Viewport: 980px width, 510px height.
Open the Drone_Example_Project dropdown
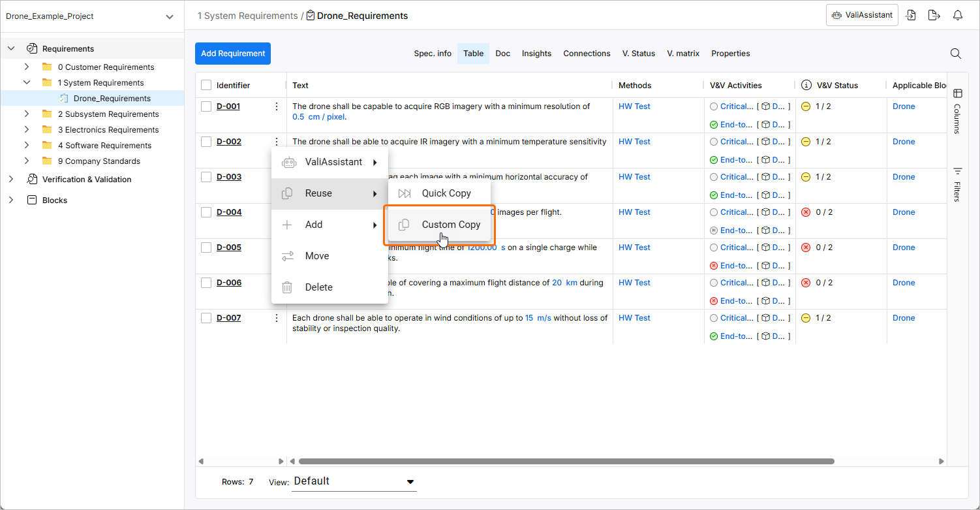tap(170, 17)
